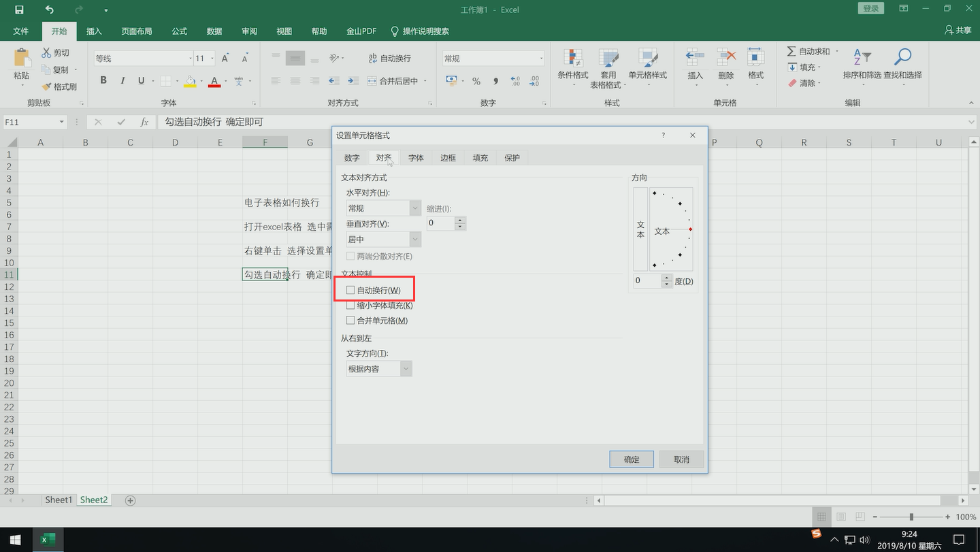This screenshot has height=552, width=980.
Task: Click the Copy (复制) tool
Action: click(55, 69)
